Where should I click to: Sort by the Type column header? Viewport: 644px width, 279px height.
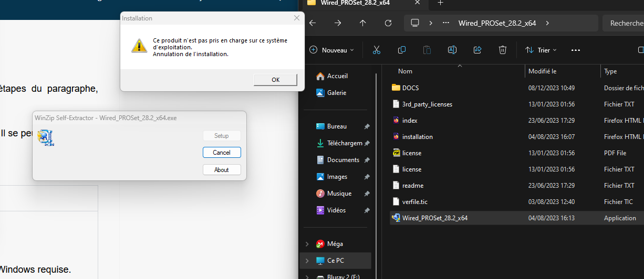[x=610, y=71]
